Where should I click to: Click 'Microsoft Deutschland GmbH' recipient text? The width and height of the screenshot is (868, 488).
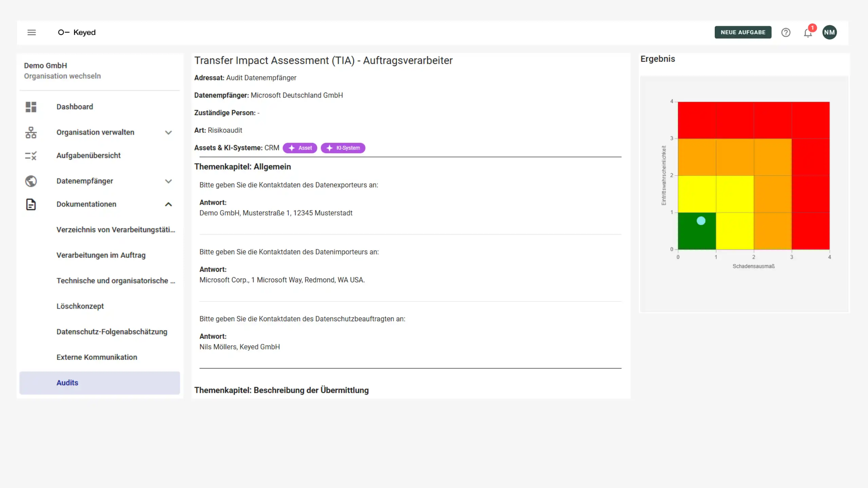pyautogui.click(x=297, y=96)
